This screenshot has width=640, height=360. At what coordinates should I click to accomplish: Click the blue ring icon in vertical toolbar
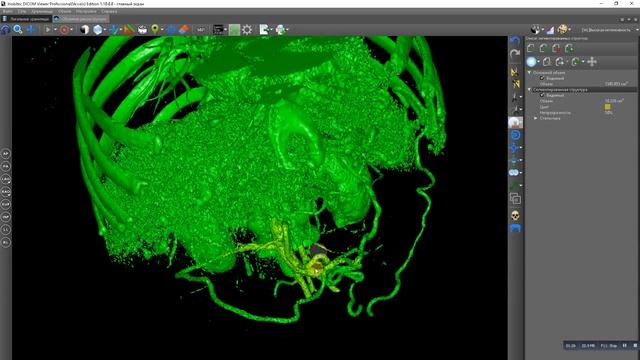515,135
